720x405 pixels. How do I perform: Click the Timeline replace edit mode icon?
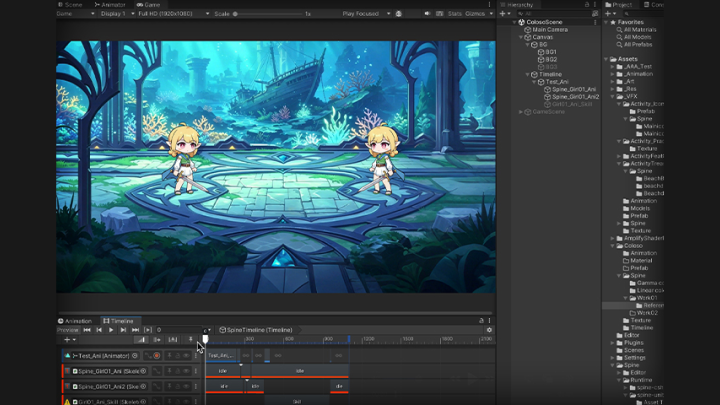(173, 340)
